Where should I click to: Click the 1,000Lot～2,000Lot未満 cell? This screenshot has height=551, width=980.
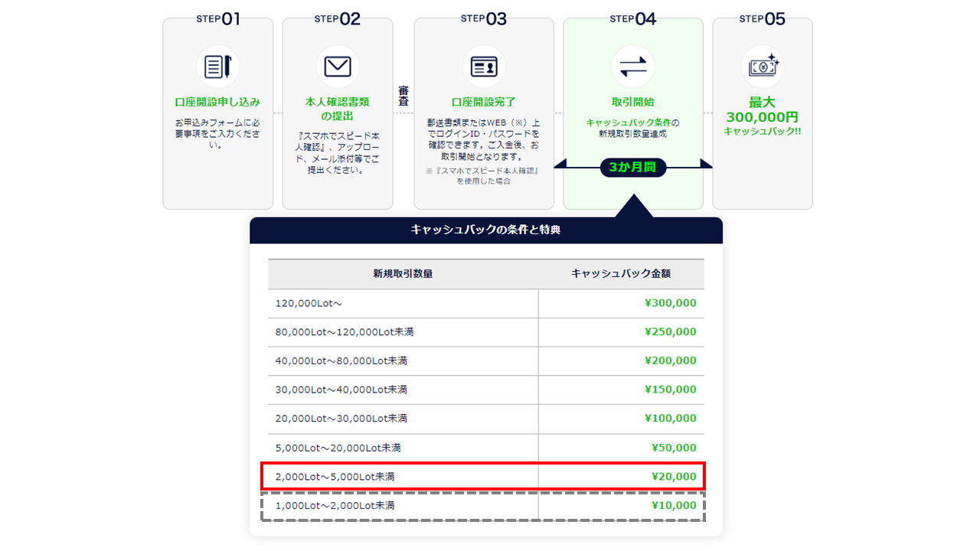point(403,506)
